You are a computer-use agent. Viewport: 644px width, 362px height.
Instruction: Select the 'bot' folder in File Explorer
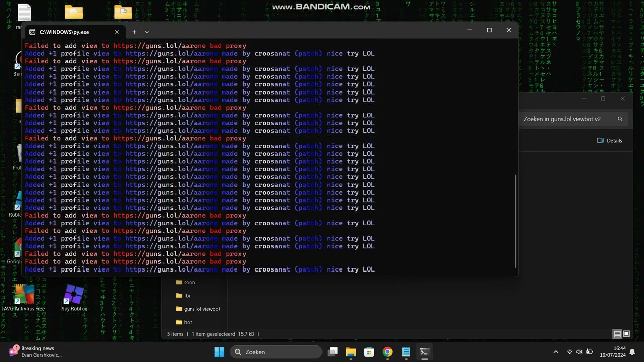tap(184, 322)
